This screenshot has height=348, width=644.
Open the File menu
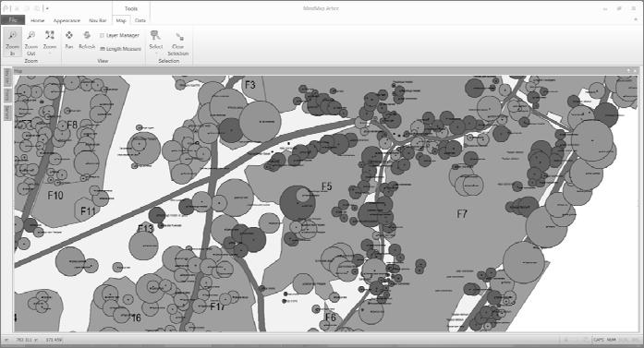(x=13, y=20)
